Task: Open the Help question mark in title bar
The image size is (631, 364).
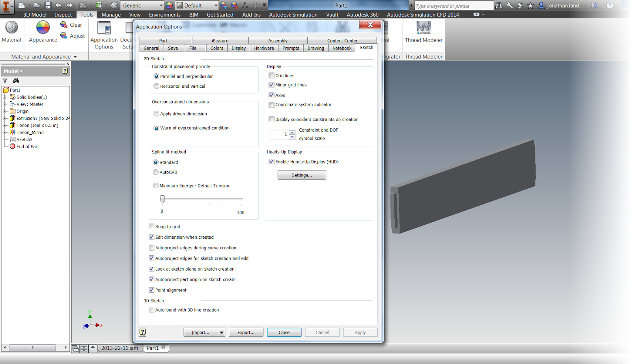Action: point(610,6)
